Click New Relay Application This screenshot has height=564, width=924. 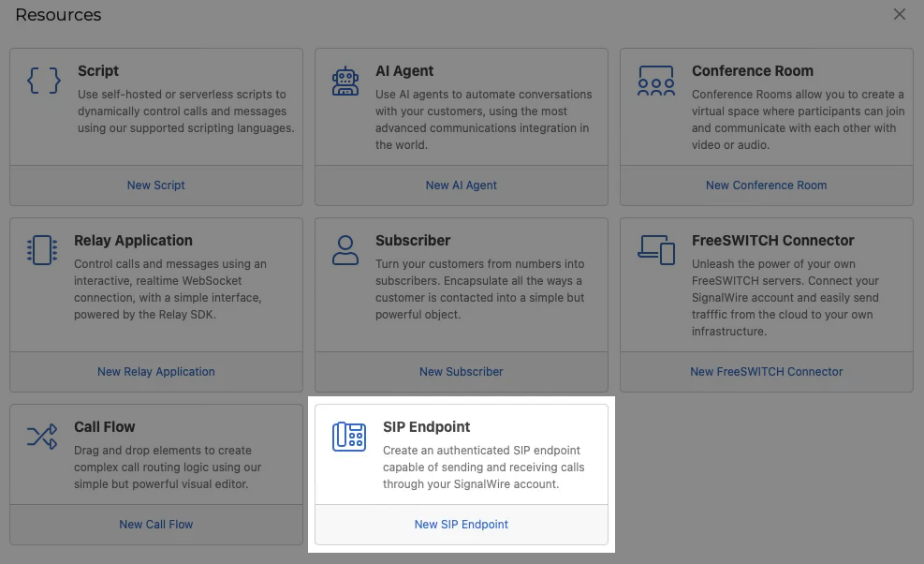(x=155, y=371)
